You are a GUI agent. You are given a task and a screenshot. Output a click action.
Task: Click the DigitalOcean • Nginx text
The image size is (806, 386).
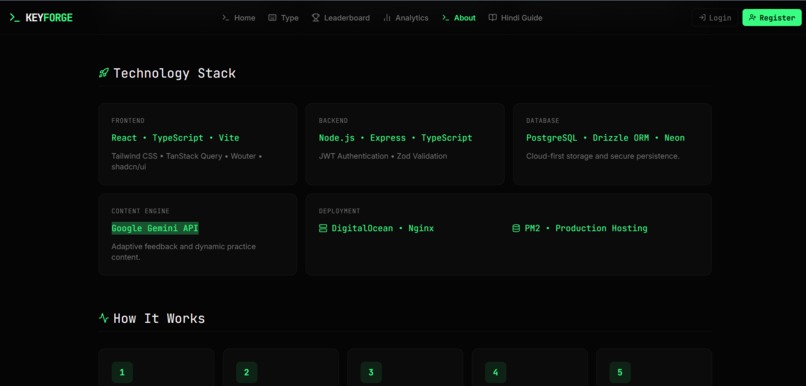382,228
